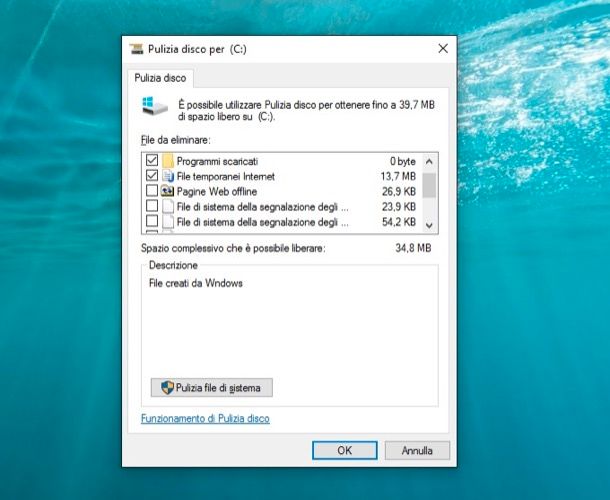Select the File temporanei Internet row text
The width and height of the screenshot is (610, 500).
coord(226,176)
